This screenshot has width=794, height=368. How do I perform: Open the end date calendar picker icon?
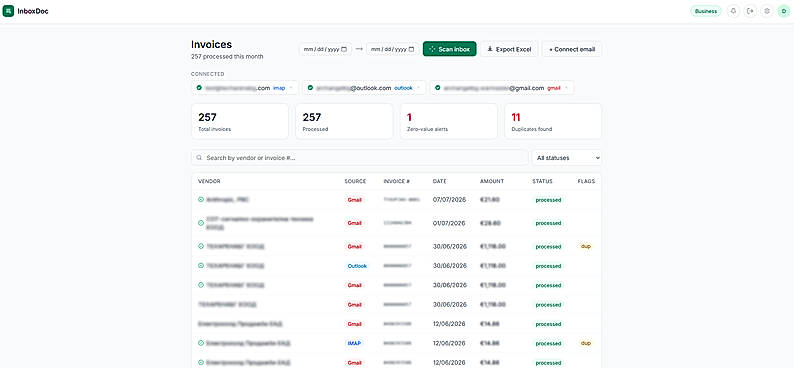point(411,49)
